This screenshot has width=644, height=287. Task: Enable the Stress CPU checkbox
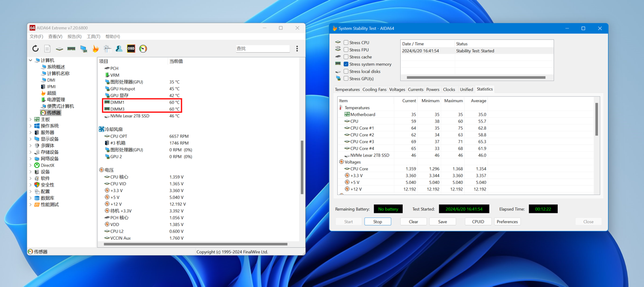click(346, 43)
